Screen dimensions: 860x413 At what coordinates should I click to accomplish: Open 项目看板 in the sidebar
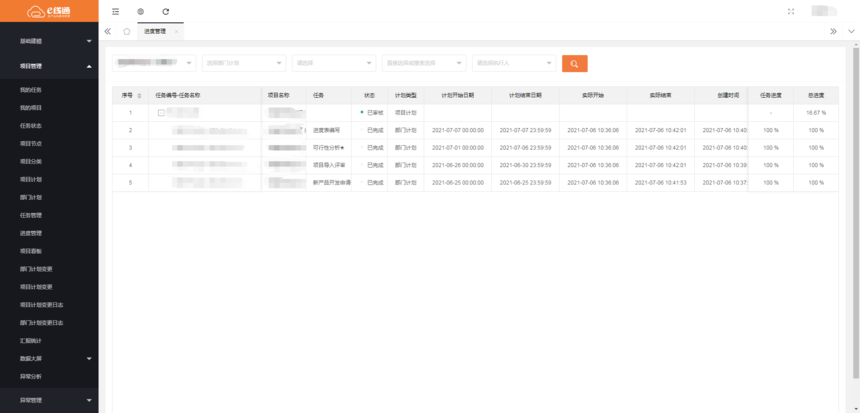31,251
